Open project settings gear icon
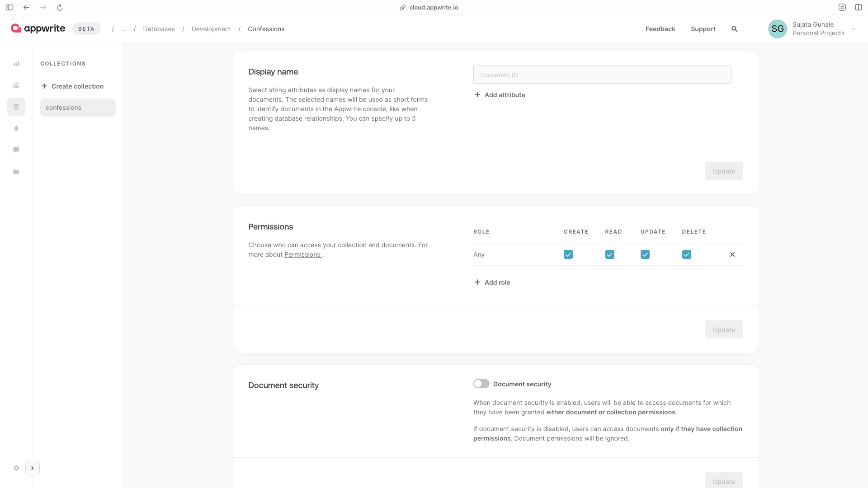Image resolution: width=868 pixels, height=488 pixels. [16, 468]
